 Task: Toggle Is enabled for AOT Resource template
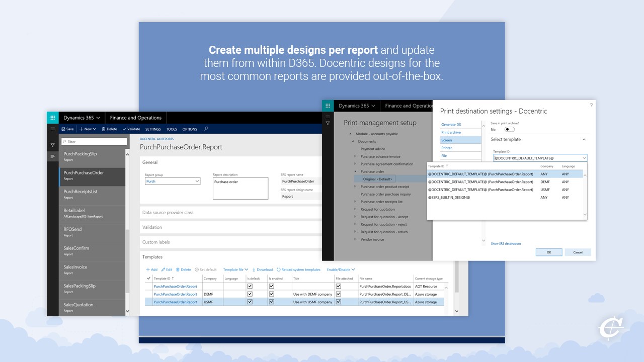click(x=272, y=286)
